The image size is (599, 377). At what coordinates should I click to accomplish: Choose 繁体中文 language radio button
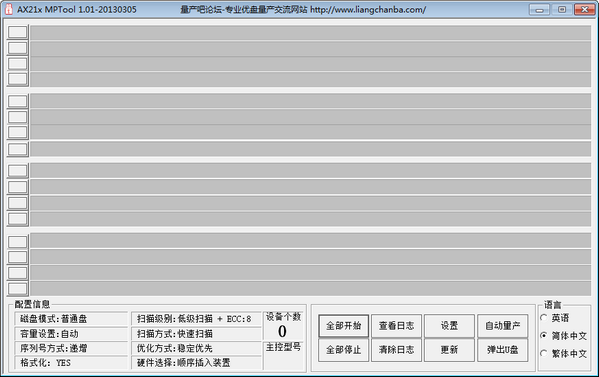coord(544,353)
